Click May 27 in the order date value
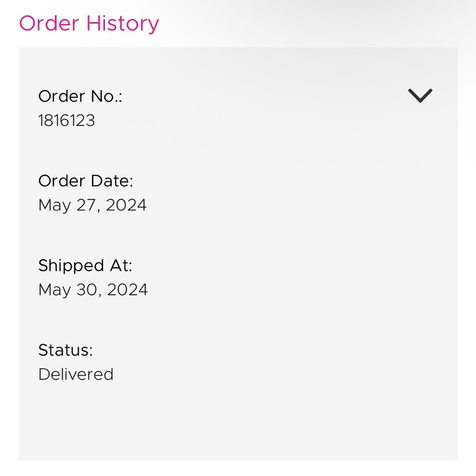476x476 pixels. tap(68, 205)
